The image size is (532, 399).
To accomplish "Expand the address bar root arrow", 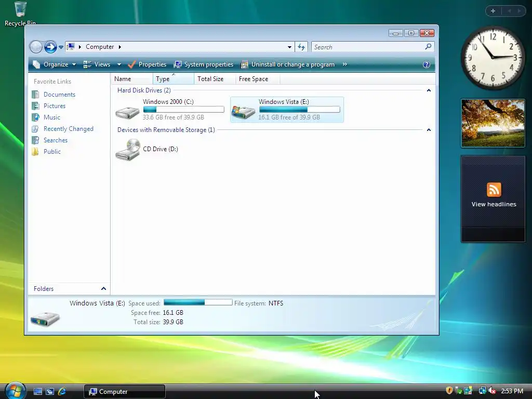I will point(80,47).
